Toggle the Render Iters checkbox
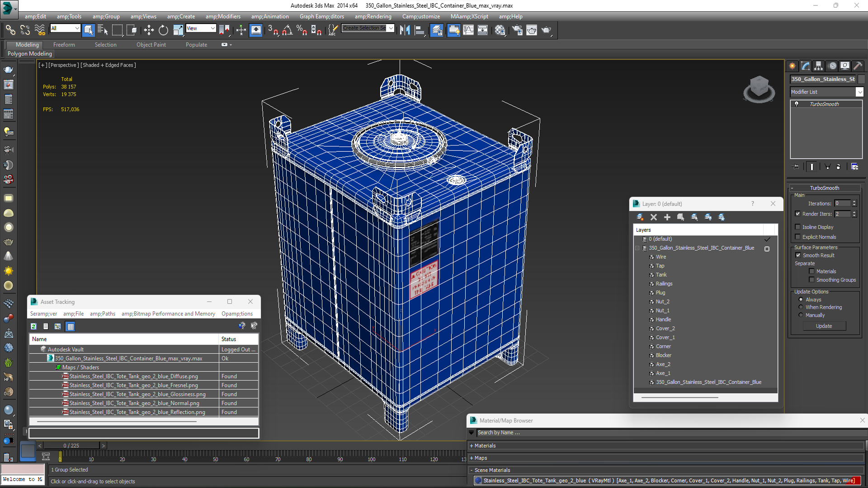Image resolution: width=868 pixels, height=488 pixels. [798, 214]
